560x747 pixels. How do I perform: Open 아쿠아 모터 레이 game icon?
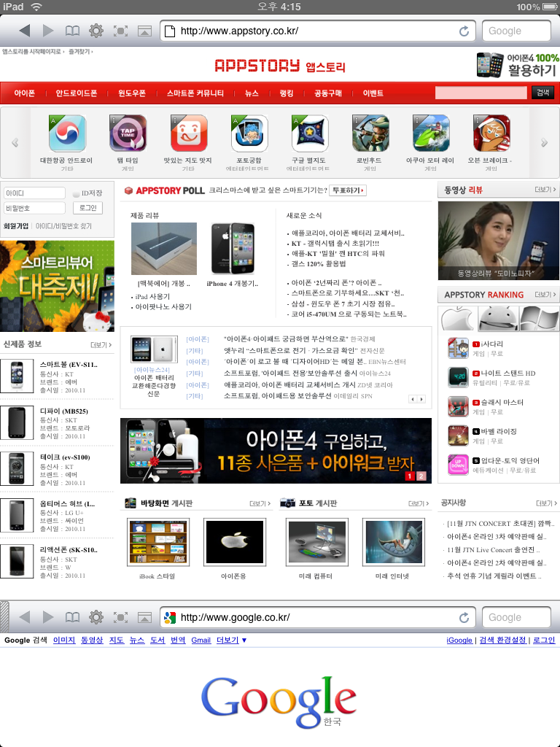point(431,133)
